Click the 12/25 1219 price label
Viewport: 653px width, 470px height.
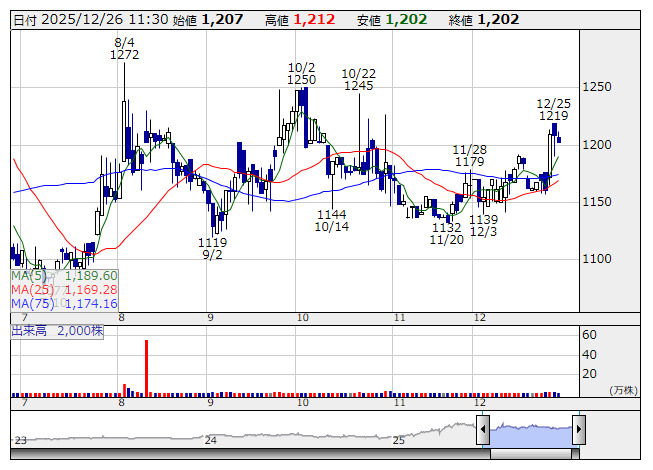[553, 109]
